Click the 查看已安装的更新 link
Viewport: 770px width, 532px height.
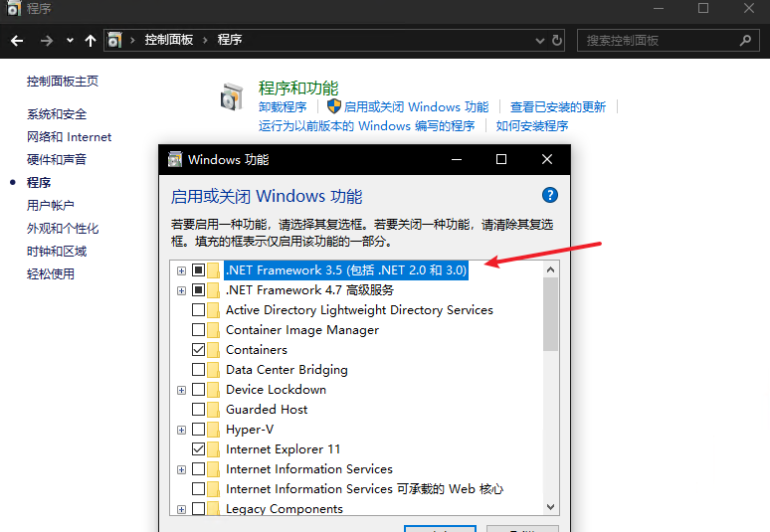pyautogui.click(x=557, y=106)
